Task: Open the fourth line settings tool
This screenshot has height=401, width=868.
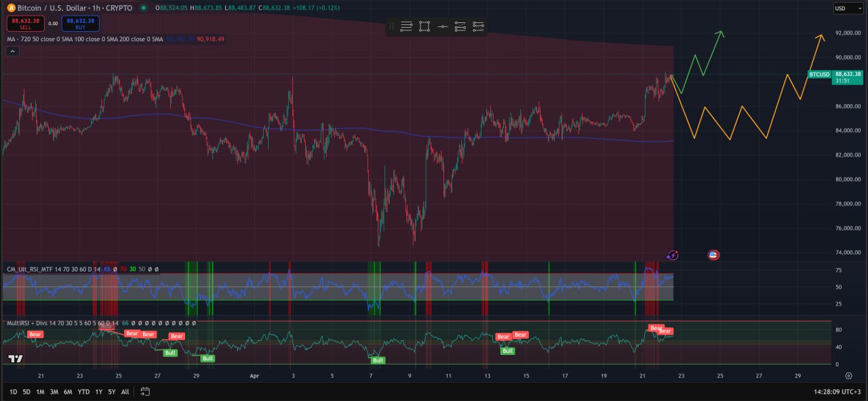Action: 460,26
